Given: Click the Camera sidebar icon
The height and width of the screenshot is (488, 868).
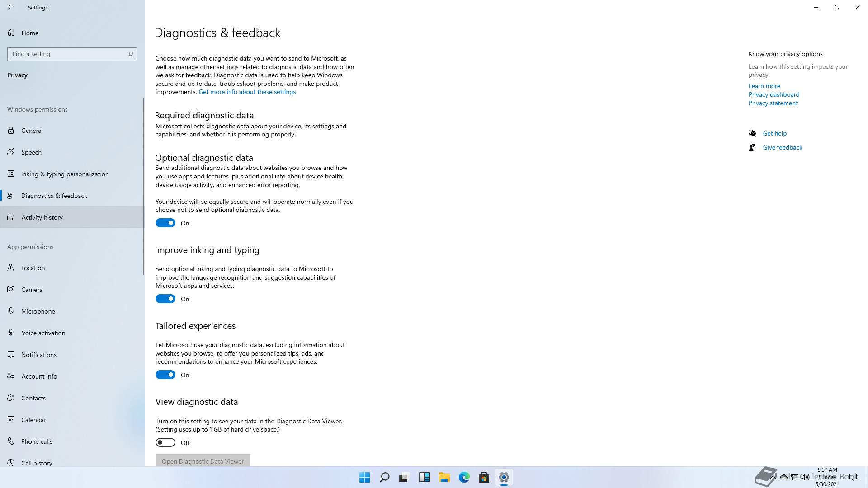Looking at the screenshot, I should (11, 290).
